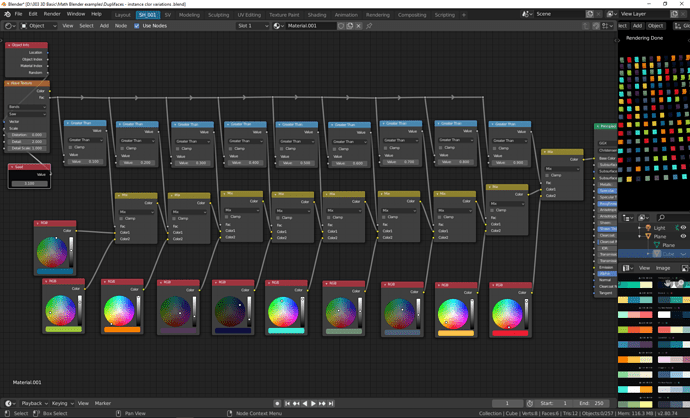This screenshot has height=418, width=690.
Task: Open Wave Texture Saw profile dropdown
Action: [27, 114]
